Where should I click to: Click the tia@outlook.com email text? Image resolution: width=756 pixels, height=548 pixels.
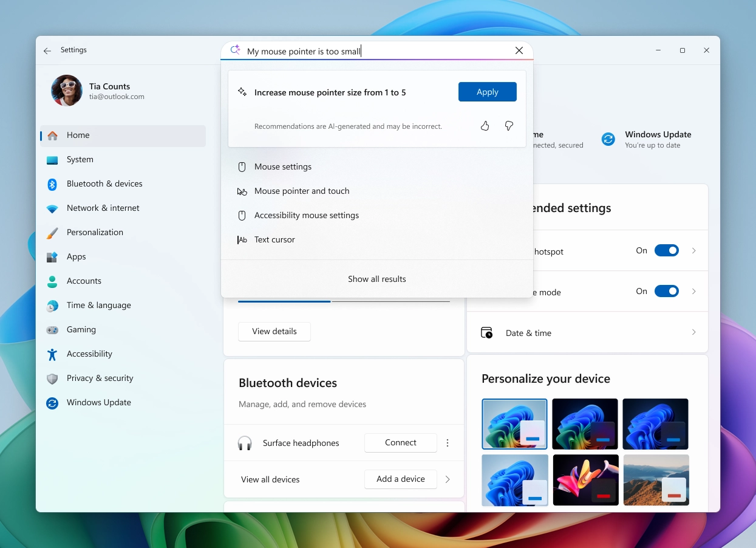point(117,97)
